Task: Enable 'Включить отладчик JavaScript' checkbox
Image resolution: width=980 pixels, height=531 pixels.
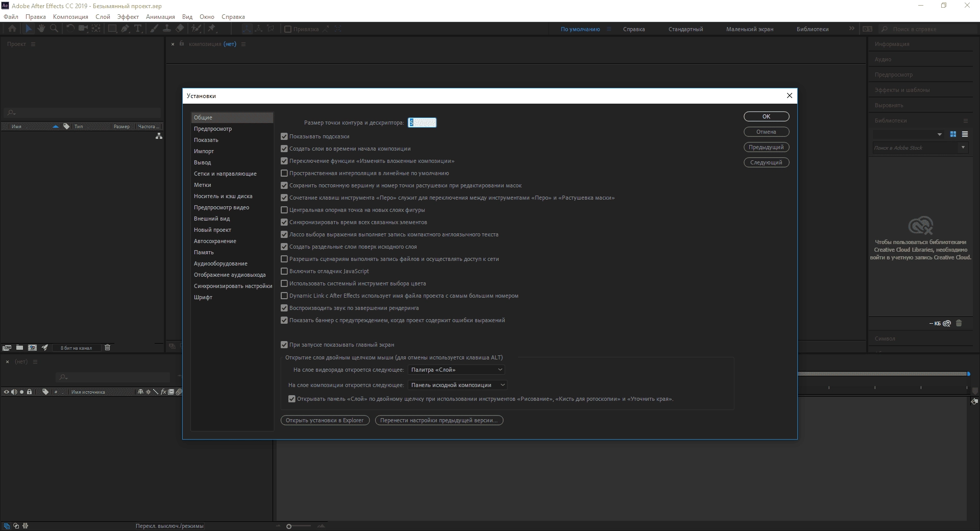Action: (x=284, y=271)
